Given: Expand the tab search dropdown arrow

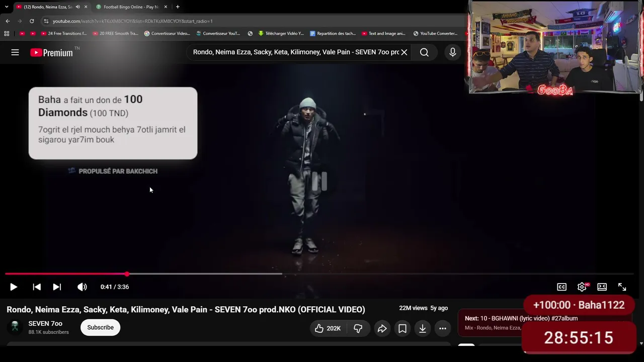Looking at the screenshot, I should tap(7, 7).
